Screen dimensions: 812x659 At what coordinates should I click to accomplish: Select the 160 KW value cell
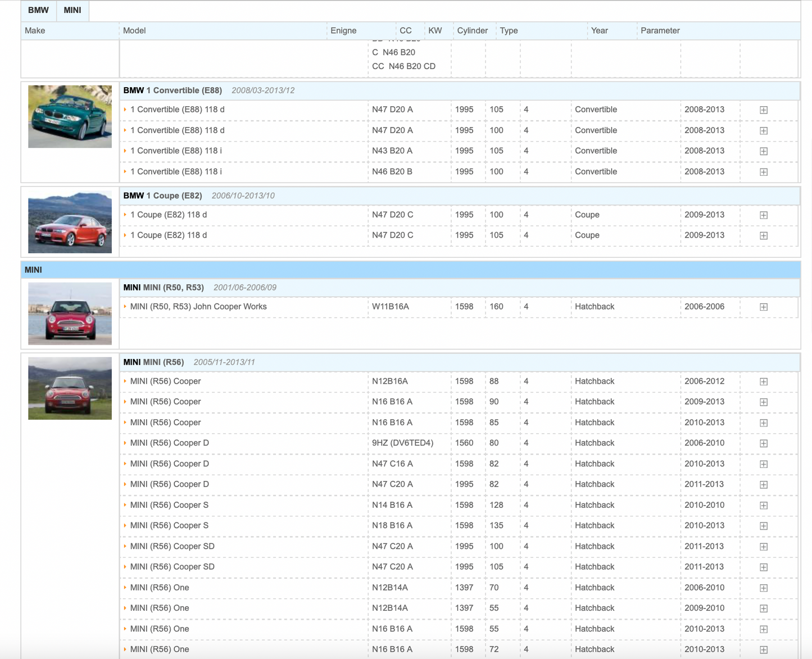click(x=496, y=307)
